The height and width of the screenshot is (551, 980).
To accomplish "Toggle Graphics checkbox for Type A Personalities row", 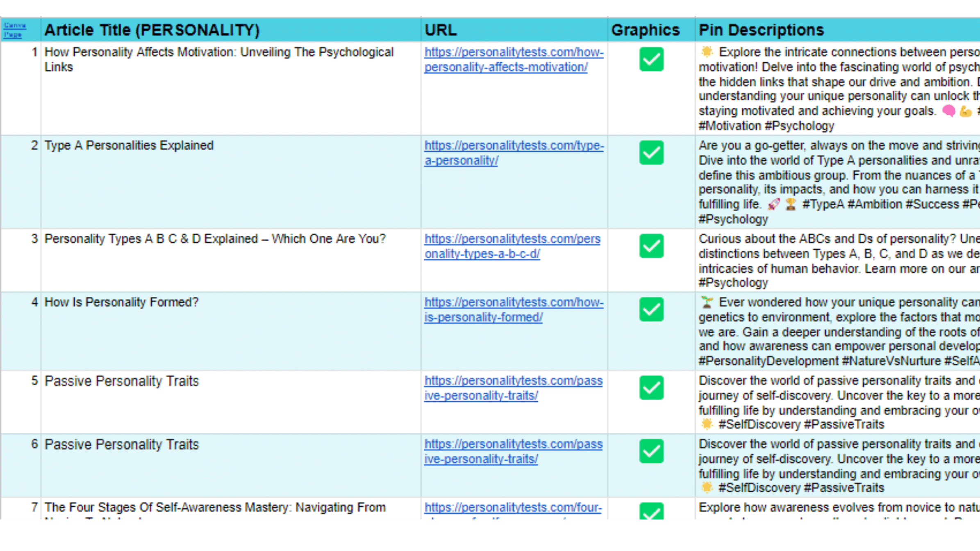I will [x=651, y=153].
